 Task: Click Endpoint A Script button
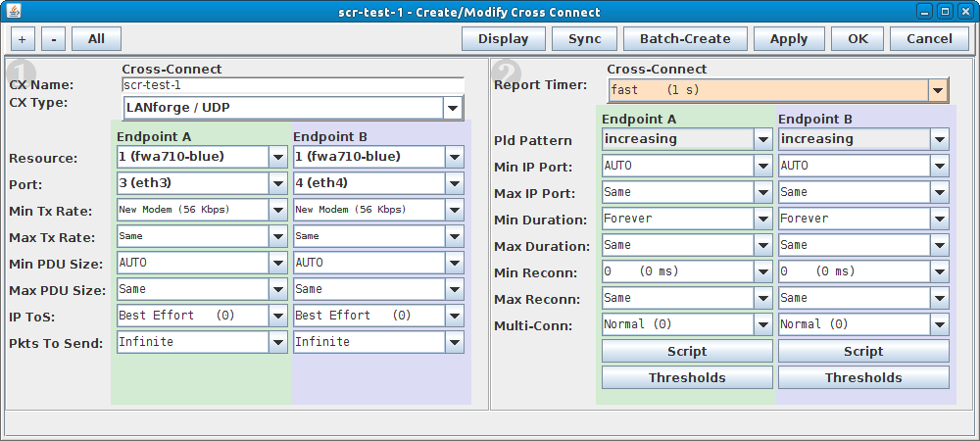pyautogui.click(x=687, y=352)
